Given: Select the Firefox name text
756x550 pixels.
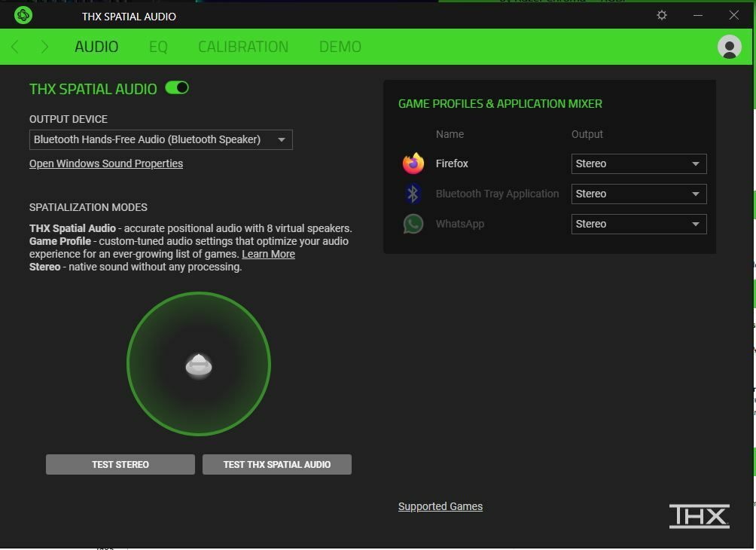Looking at the screenshot, I should pyautogui.click(x=452, y=164).
